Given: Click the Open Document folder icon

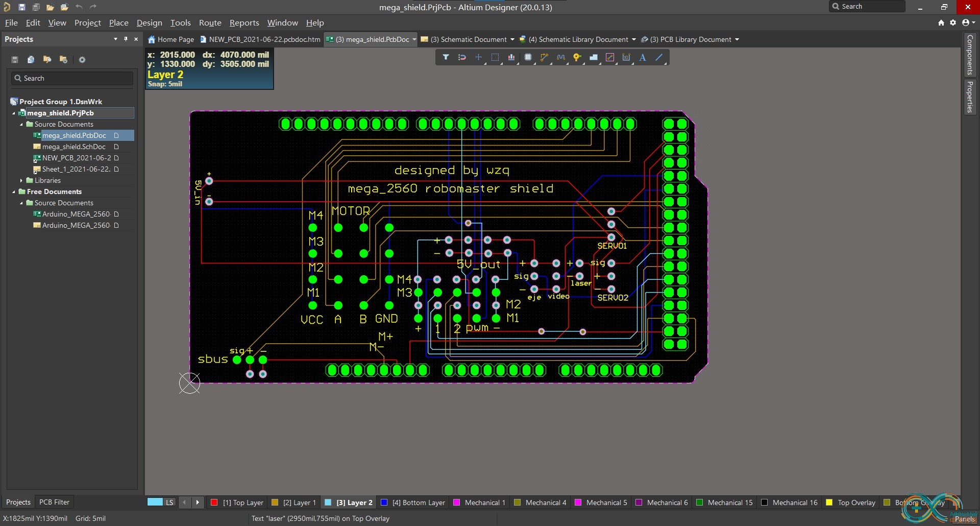Looking at the screenshot, I should click(x=50, y=7).
